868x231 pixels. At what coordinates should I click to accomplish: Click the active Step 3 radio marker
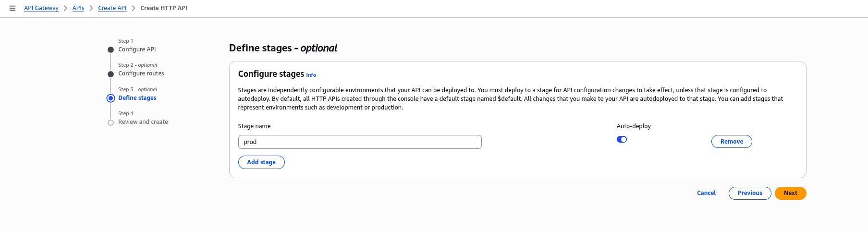110,98
